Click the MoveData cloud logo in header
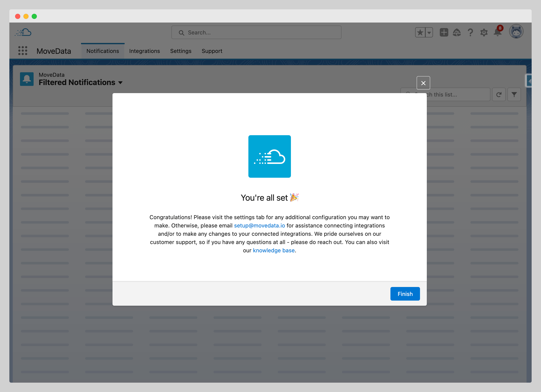This screenshot has width=541, height=392. (23, 33)
